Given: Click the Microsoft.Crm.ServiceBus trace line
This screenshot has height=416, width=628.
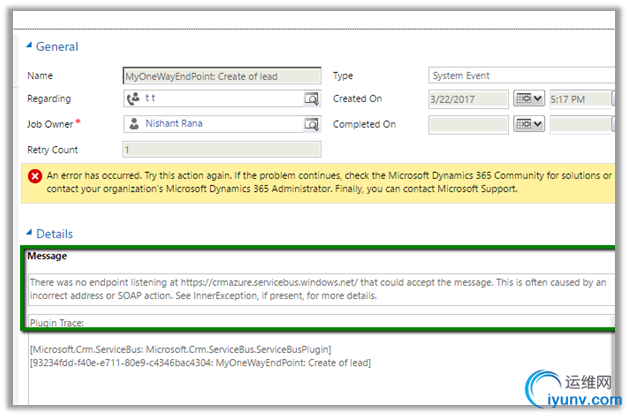Looking at the screenshot, I should [181, 350].
